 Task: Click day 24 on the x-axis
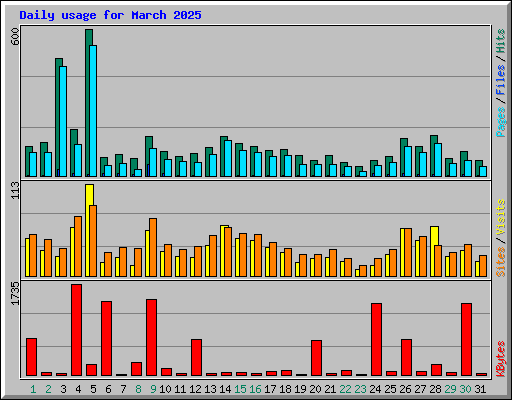(375, 389)
